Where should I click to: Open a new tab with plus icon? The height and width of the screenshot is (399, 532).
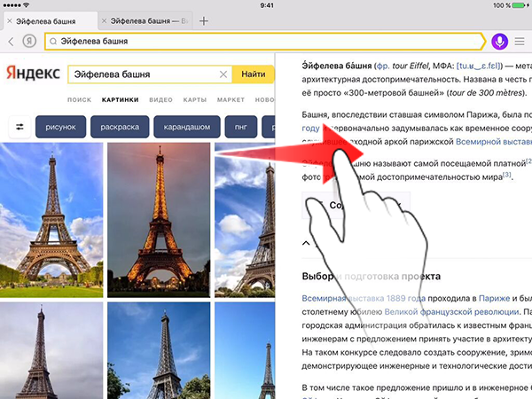click(204, 21)
